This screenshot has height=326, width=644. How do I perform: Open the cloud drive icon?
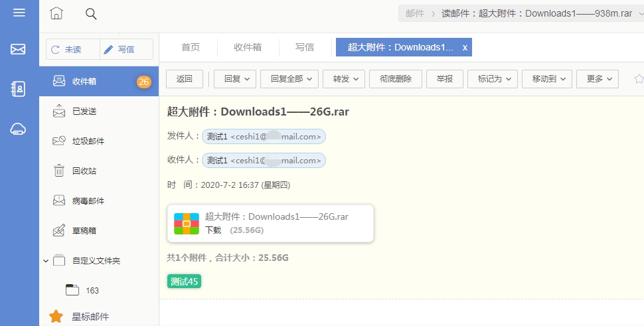coord(19,129)
